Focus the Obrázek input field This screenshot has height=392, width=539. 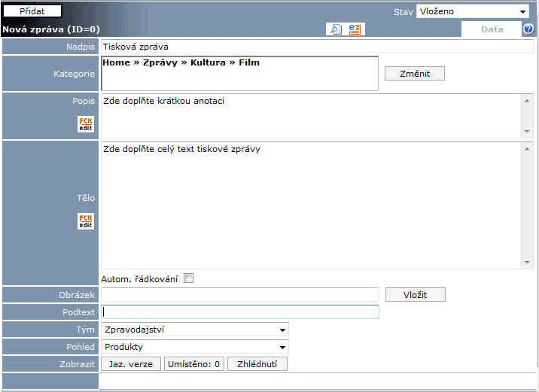point(240,295)
